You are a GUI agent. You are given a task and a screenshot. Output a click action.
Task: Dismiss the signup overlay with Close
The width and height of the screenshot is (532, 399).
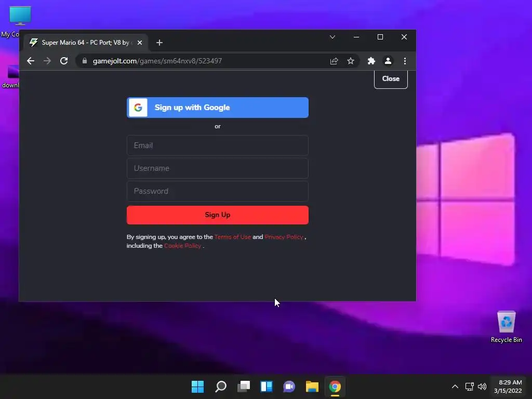pyautogui.click(x=391, y=79)
